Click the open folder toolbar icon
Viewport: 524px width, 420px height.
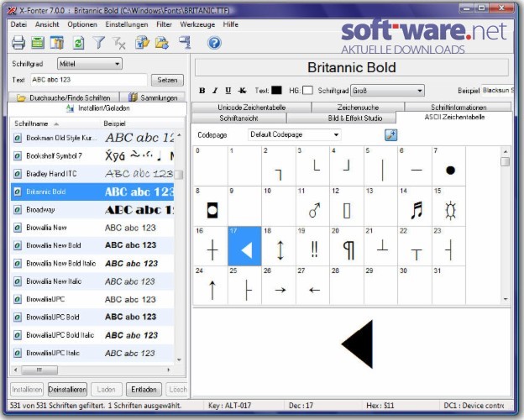(x=162, y=43)
